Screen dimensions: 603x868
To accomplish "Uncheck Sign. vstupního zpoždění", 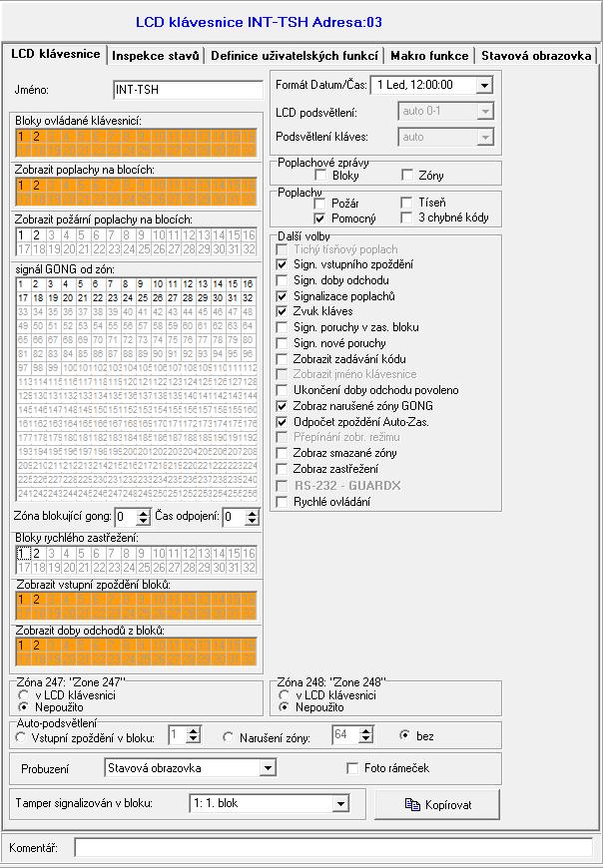I will pos(282,264).
